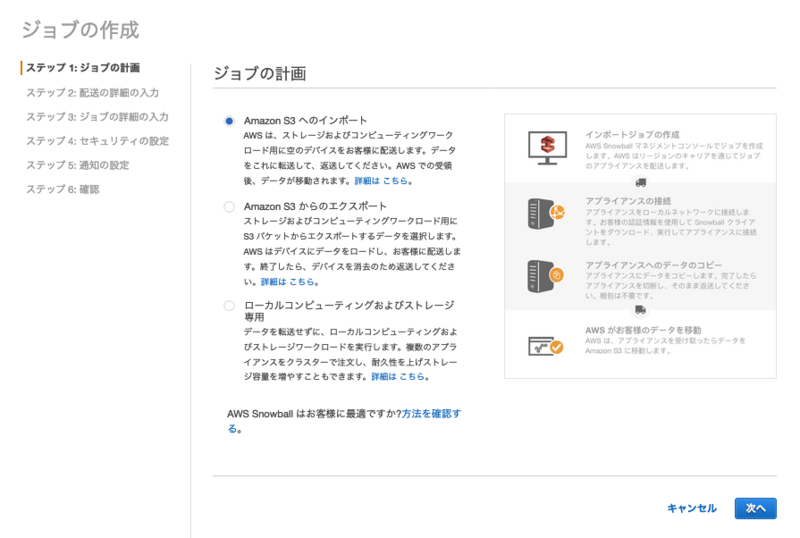Click the インポートジョブの作成 heading
800x538 pixels.
(x=632, y=135)
